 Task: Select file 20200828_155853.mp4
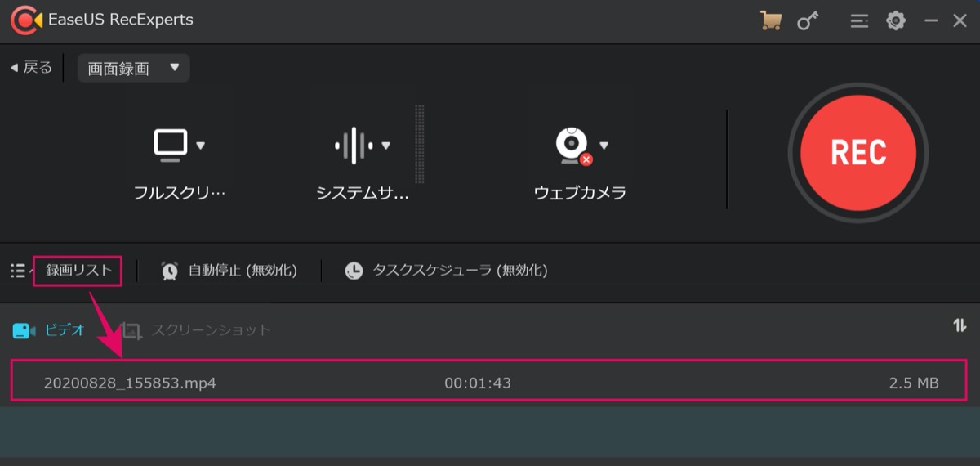pyautogui.click(x=130, y=383)
